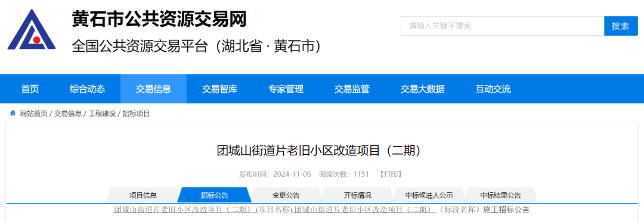Switch to the 项目信息 tab
Viewport: 644px width, 222px height.
point(143,195)
